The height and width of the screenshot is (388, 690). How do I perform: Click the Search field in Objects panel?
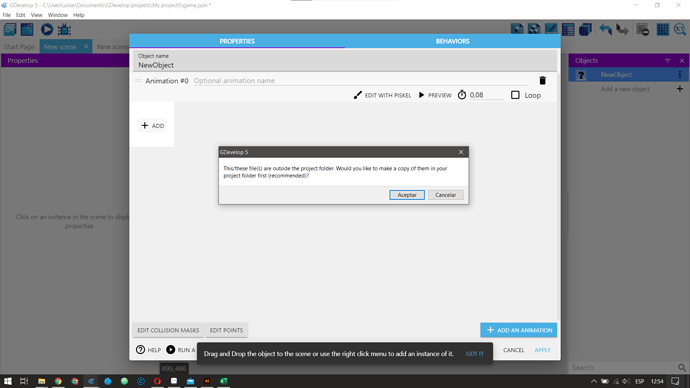coord(622,367)
